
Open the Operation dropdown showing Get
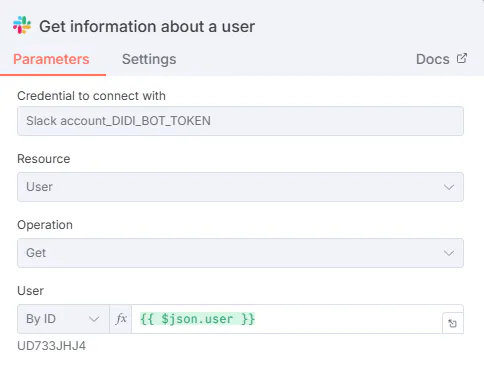(x=240, y=253)
